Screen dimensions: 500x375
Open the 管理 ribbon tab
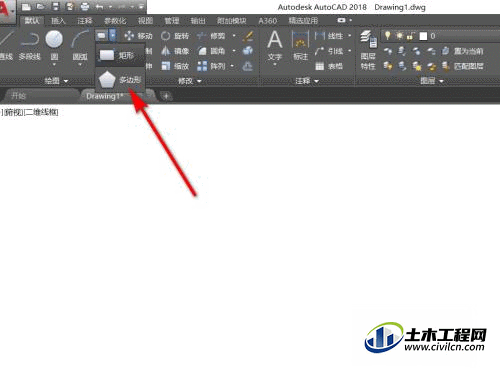(x=172, y=21)
